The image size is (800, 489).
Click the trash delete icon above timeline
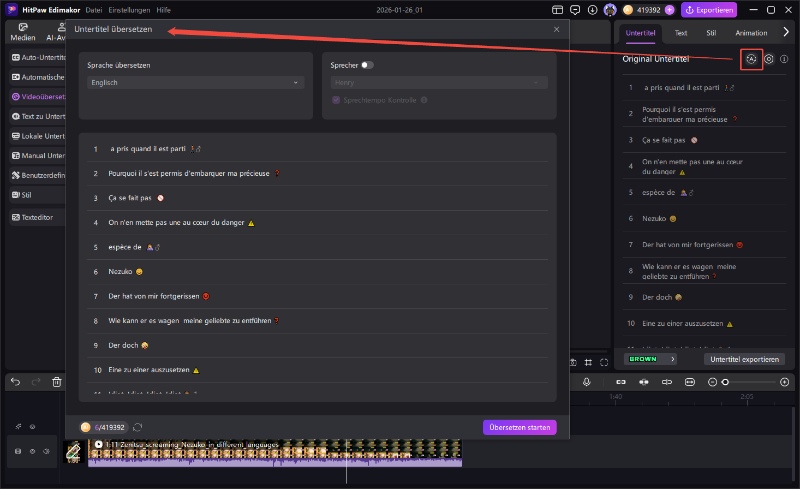pyautogui.click(x=57, y=381)
